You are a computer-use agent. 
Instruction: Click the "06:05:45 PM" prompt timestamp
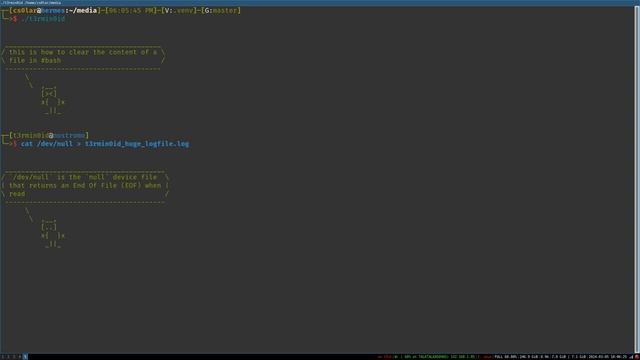coord(131,11)
